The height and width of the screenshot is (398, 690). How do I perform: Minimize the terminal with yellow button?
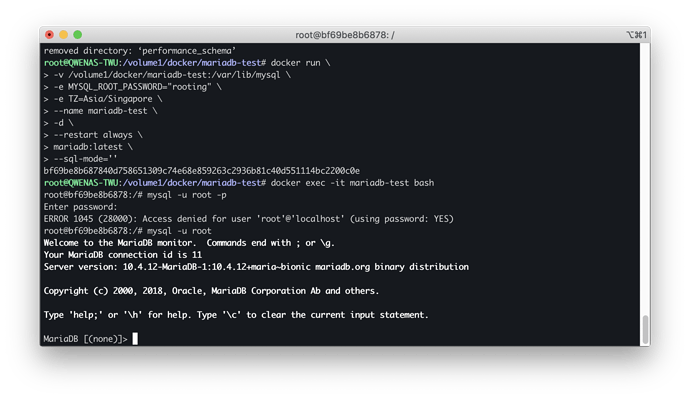coord(63,34)
